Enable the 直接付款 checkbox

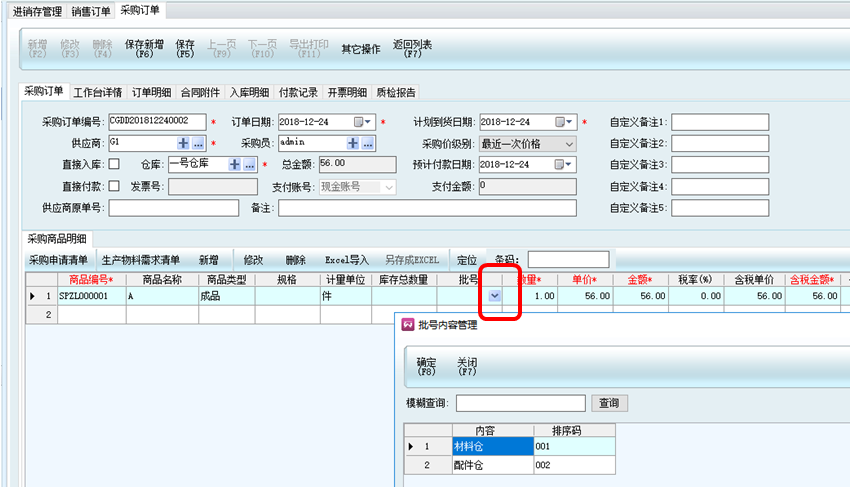click(114, 185)
